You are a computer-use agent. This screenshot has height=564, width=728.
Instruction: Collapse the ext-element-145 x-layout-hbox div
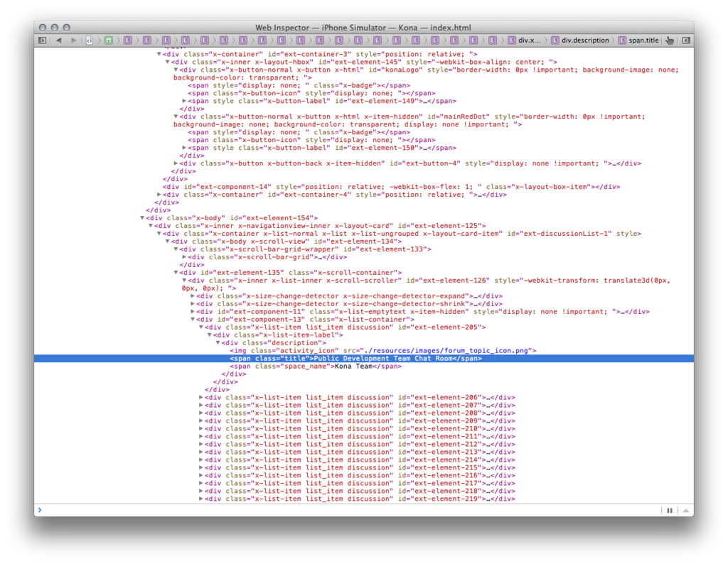(167, 62)
